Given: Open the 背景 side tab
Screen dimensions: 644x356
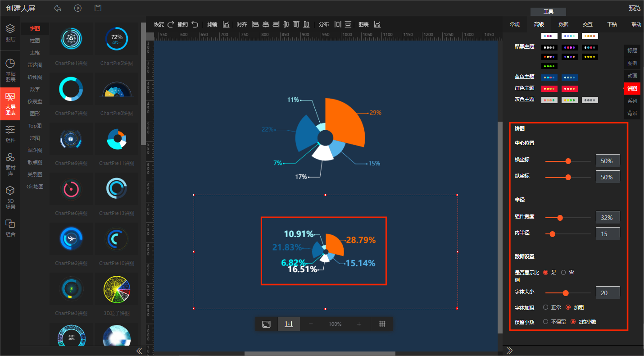Looking at the screenshot, I should tap(632, 113).
